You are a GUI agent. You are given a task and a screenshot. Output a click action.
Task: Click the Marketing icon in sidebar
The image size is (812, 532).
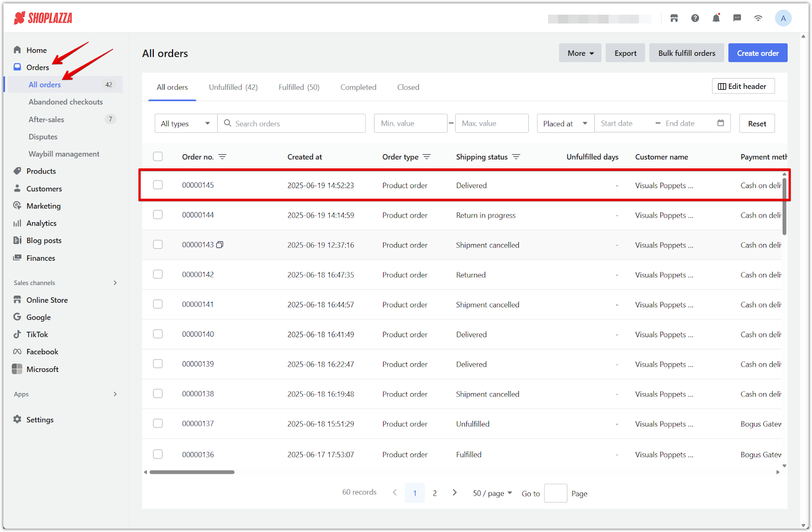click(17, 205)
